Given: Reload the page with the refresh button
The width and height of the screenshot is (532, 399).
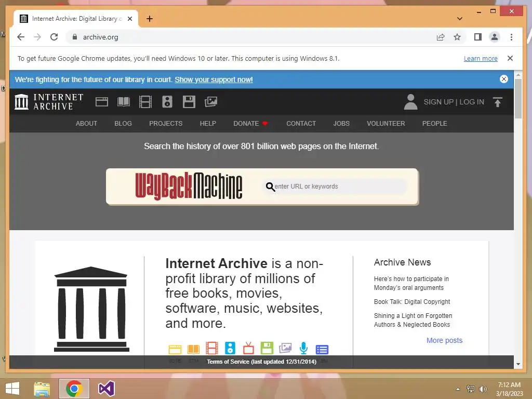Looking at the screenshot, I should click(54, 37).
